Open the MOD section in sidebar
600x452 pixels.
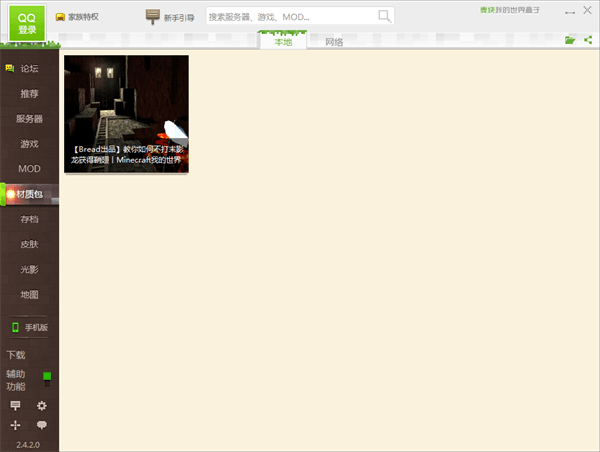(x=29, y=168)
